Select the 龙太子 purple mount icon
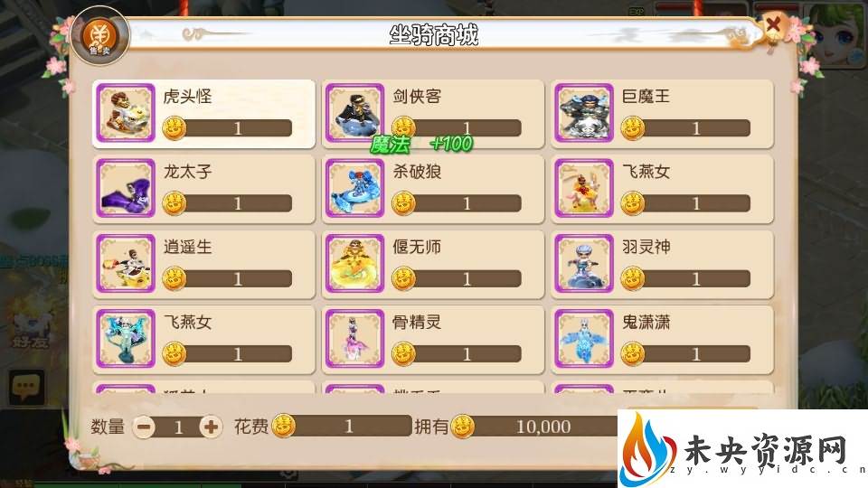The image size is (868, 488). tap(126, 188)
